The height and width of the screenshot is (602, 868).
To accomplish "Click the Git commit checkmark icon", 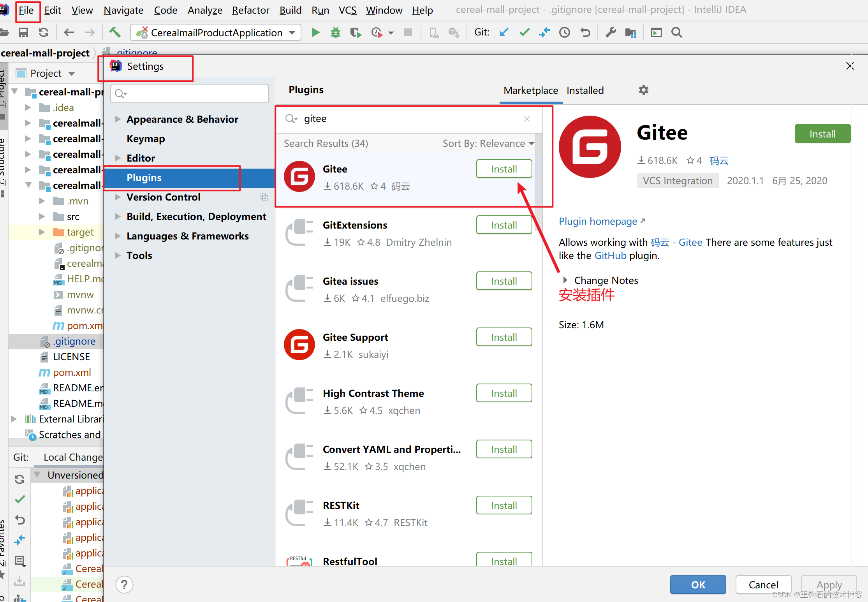I will pyautogui.click(x=524, y=33).
